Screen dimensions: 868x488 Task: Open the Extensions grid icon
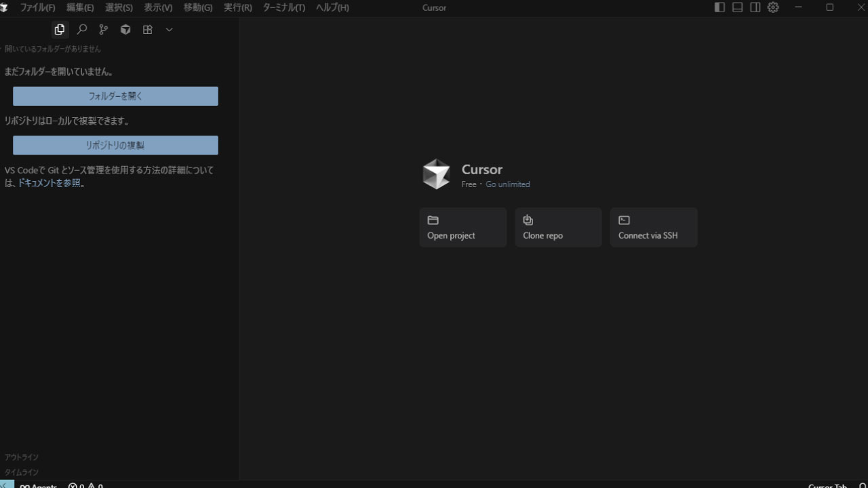(x=147, y=29)
